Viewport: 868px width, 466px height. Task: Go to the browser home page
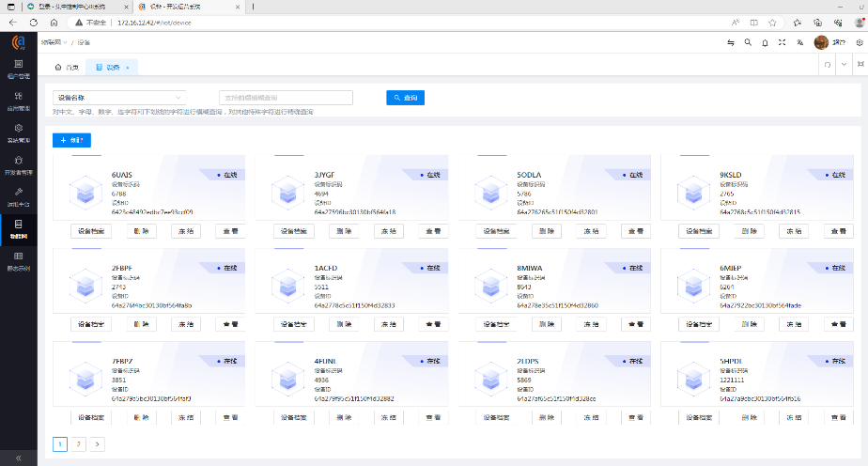pyautogui.click(x=54, y=23)
